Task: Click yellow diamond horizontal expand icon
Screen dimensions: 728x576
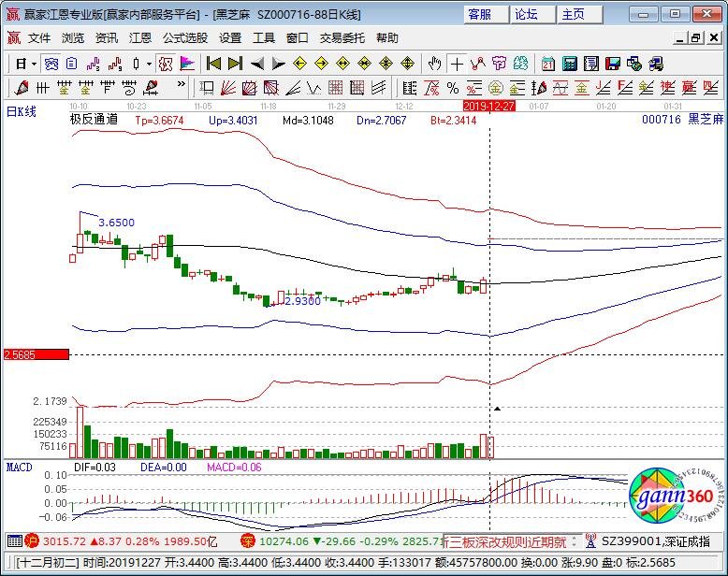Action: pos(342,64)
